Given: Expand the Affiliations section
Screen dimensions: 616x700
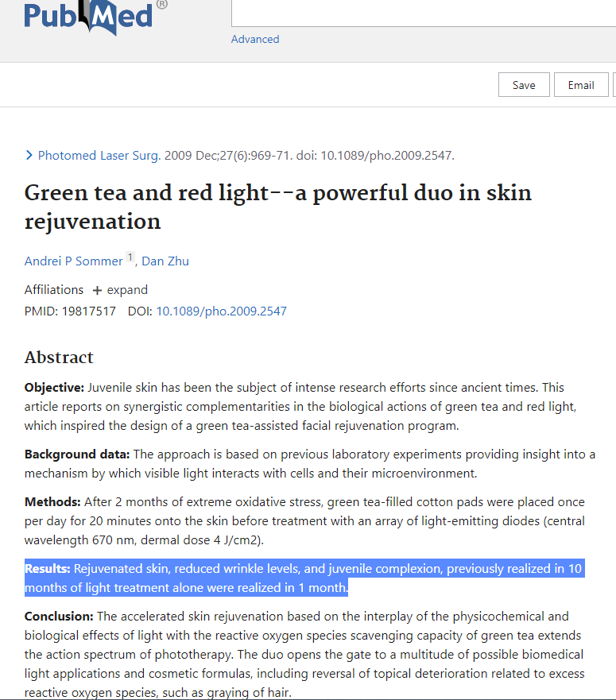Looking at the screenshot, I should [120, 290].
